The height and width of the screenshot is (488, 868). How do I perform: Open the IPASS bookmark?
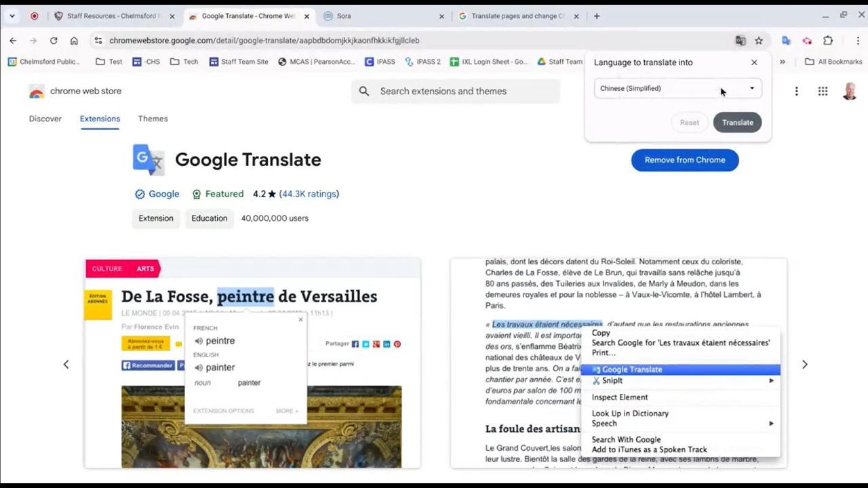click(380, 62)
